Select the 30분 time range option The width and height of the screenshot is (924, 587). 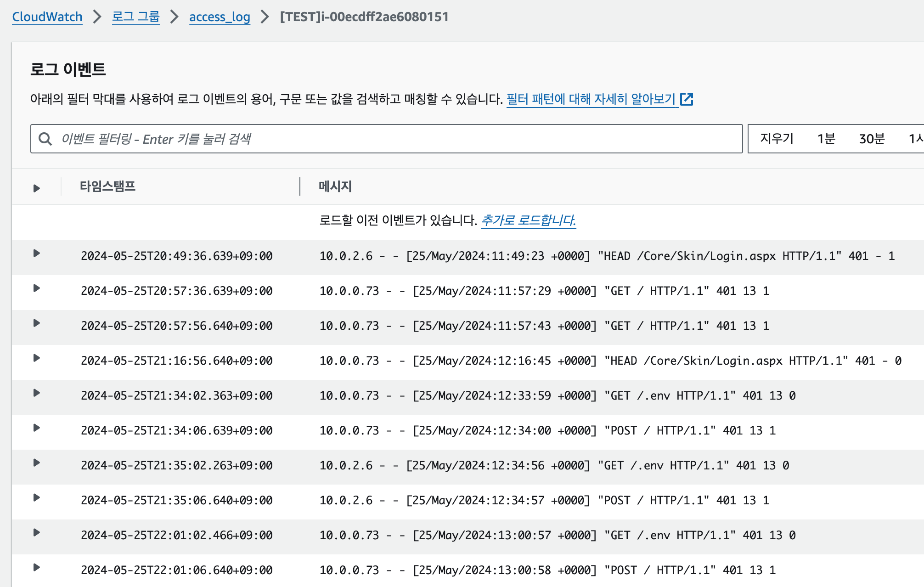pos(871,139)
